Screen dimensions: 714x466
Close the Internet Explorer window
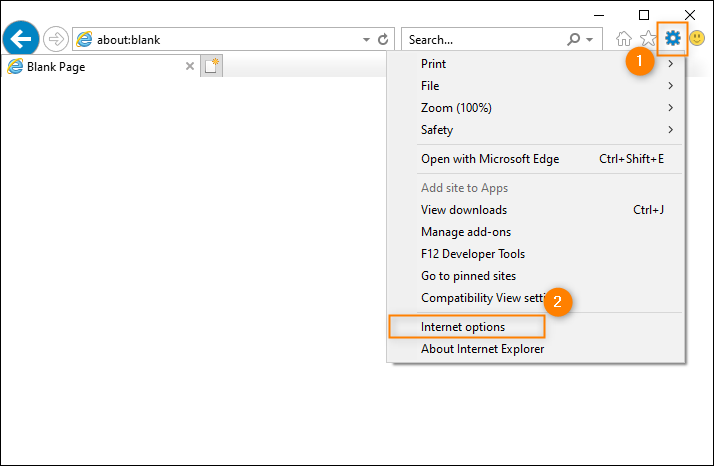(690, 15)
